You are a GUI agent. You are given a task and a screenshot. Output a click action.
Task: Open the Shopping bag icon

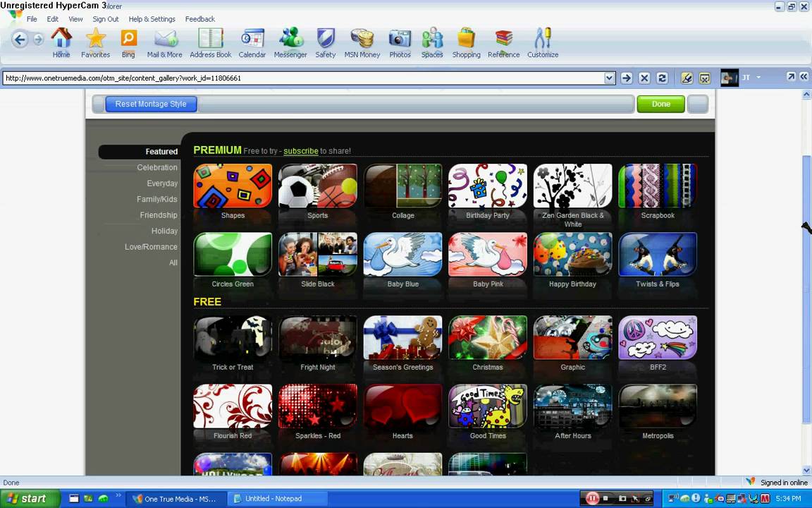pos(466,42)
